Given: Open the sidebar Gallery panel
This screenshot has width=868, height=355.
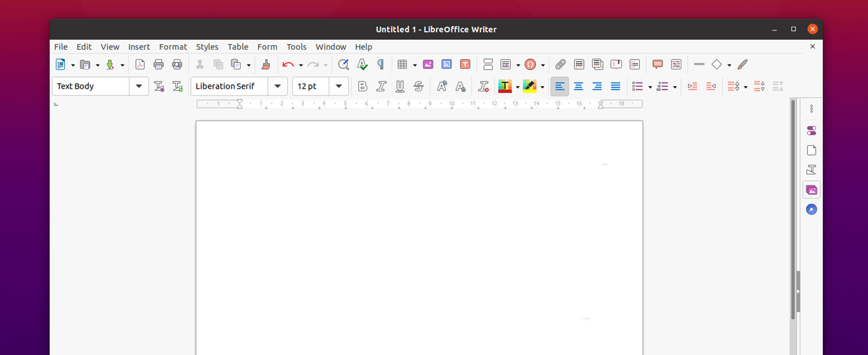Looking at the screenshot, I should coord(812,190).
